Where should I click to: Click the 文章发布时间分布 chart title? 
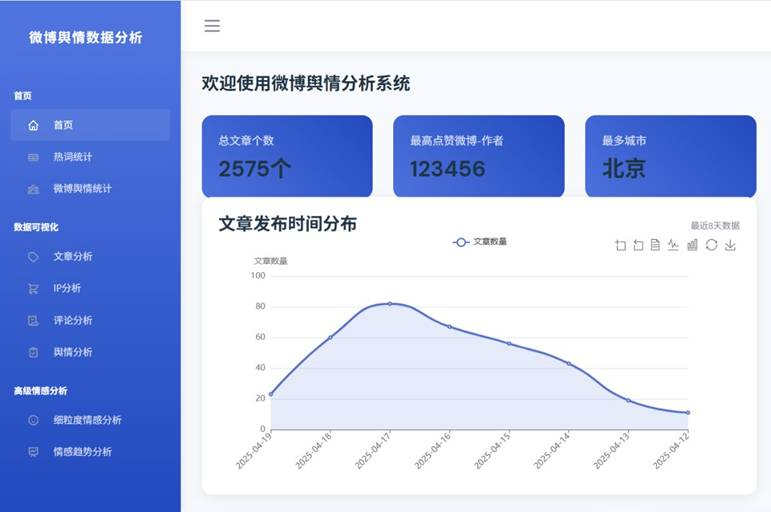point(288,224)
